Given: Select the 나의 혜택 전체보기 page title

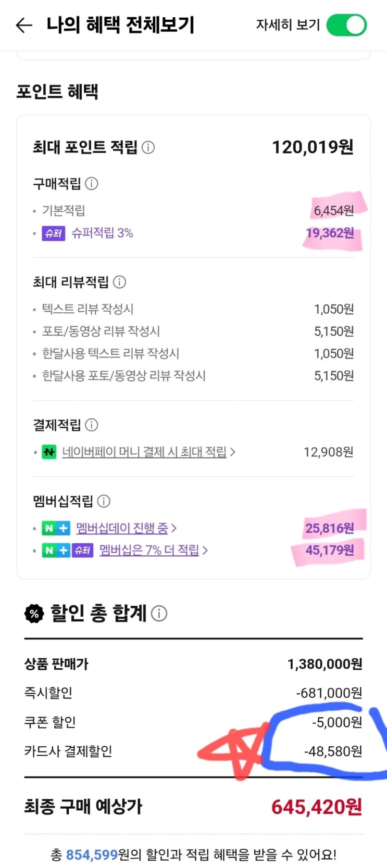Looking at the screenshot, I should (x=120, y=25).
